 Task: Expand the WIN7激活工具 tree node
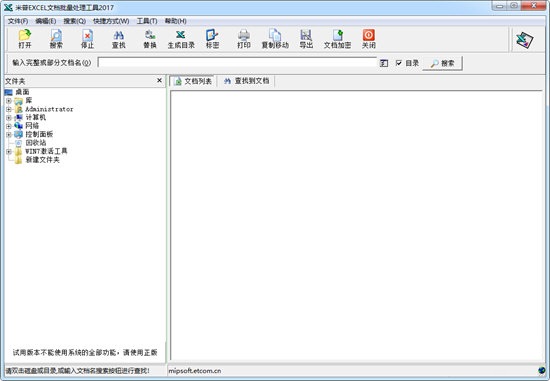click(x=9, y=152)
